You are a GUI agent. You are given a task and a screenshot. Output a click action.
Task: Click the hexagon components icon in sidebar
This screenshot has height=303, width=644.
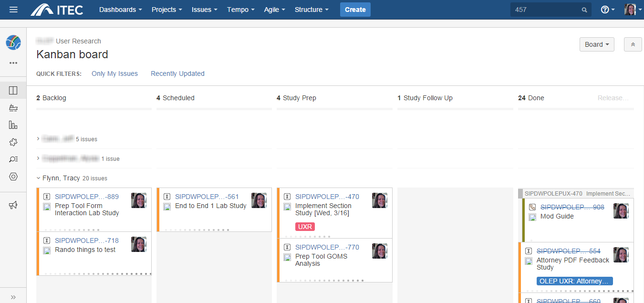tap(13, 177)
